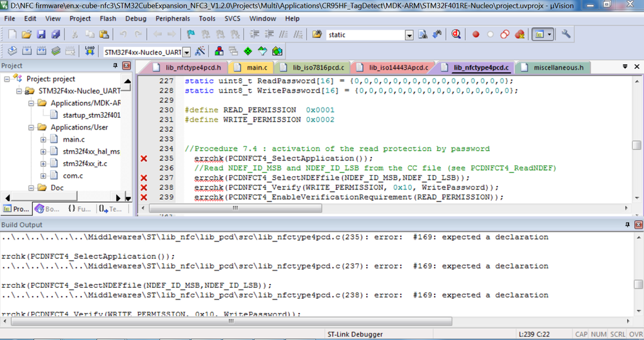Collapse the STM32F4xx-Nucleo_UART target node
Screen dimensions: 644x340
(19, 91)
